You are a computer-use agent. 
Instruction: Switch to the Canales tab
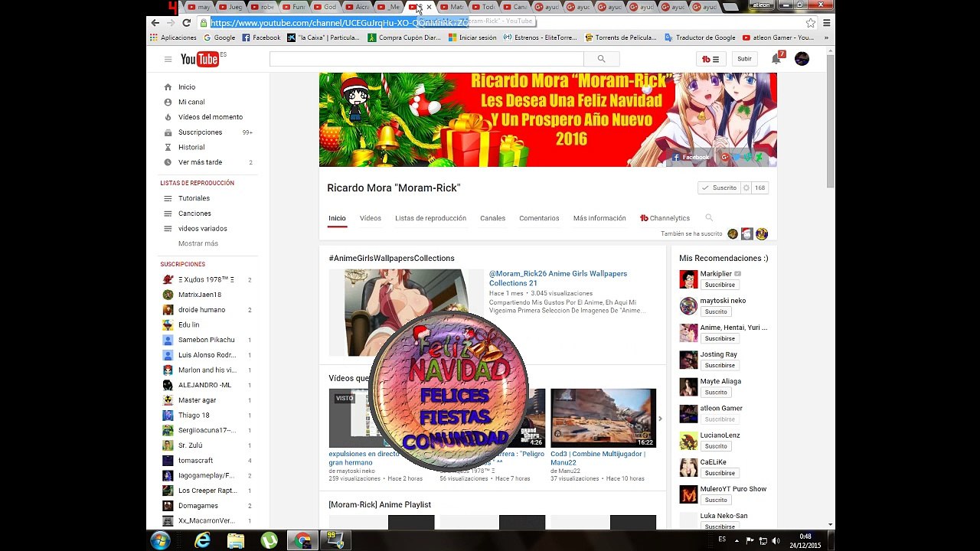point(492,218)
